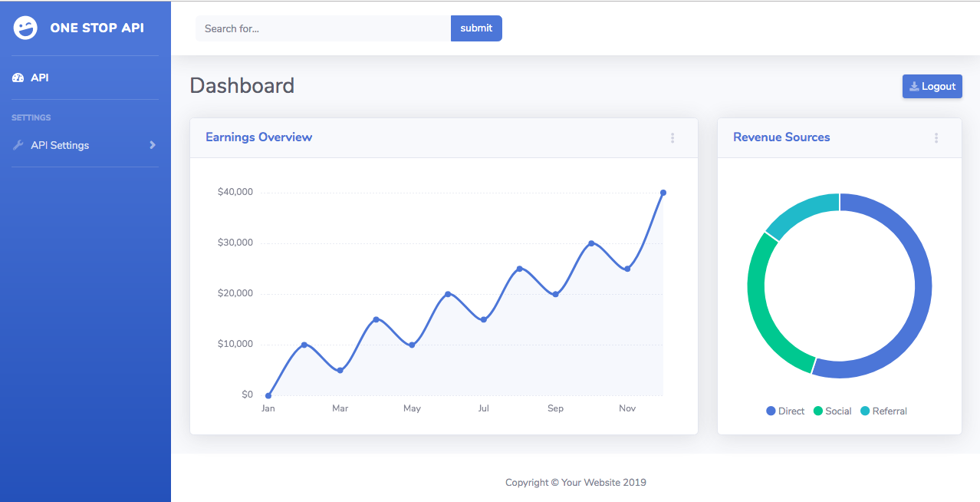Click the wrench icon beside API Settings
980x502 pixels.
18,145
